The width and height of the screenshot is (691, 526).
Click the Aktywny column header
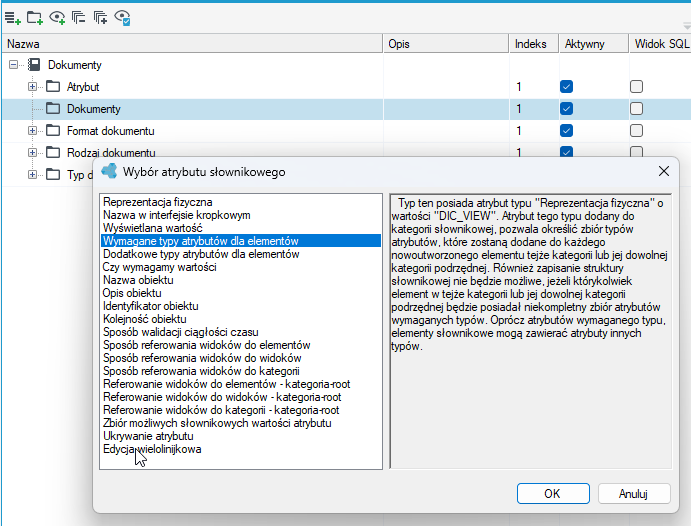[594, 44]
